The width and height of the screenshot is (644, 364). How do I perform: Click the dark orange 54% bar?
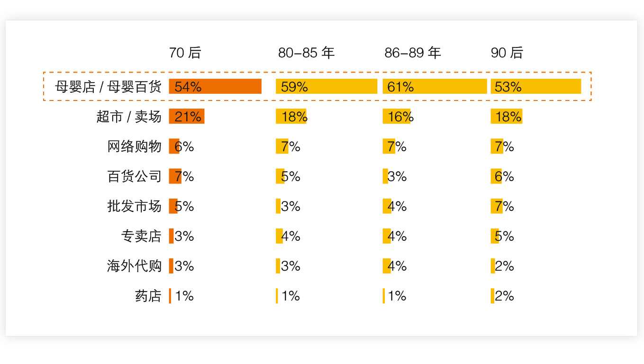point(215,86)
